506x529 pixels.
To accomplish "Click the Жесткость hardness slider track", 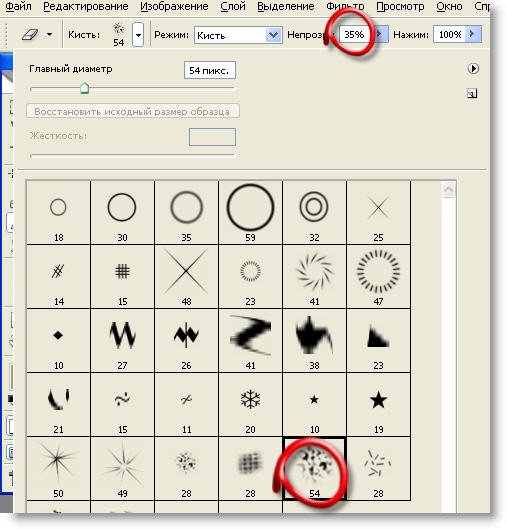I will [x=132, y=156].
